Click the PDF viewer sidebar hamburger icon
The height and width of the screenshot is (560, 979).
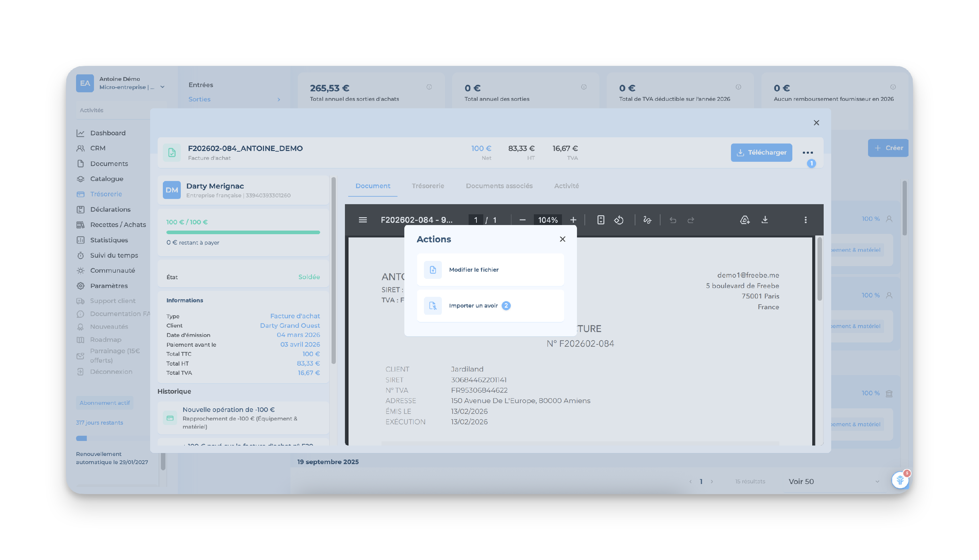[x=363, y=220]
